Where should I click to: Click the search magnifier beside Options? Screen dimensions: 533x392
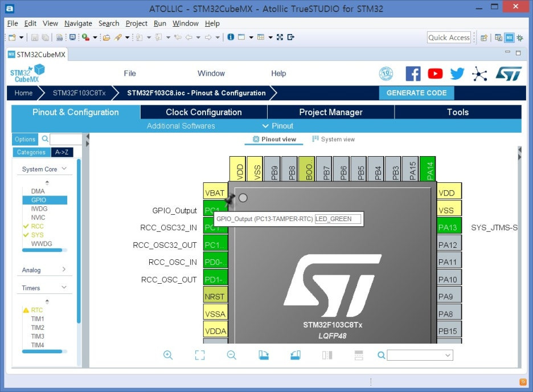[x=45, y=138]
